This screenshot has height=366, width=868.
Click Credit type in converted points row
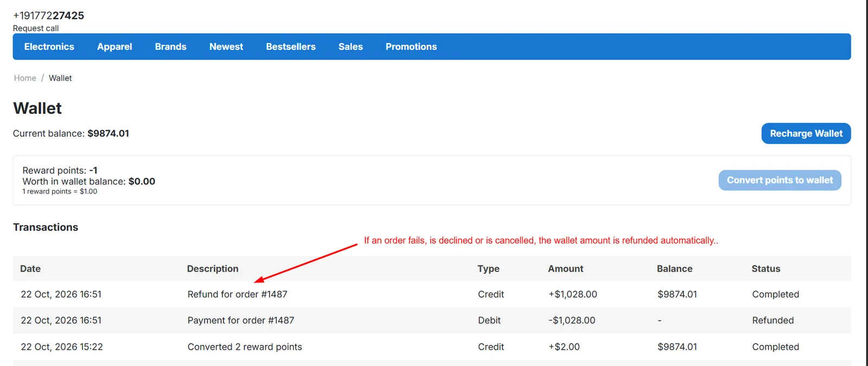pos(491,347)
